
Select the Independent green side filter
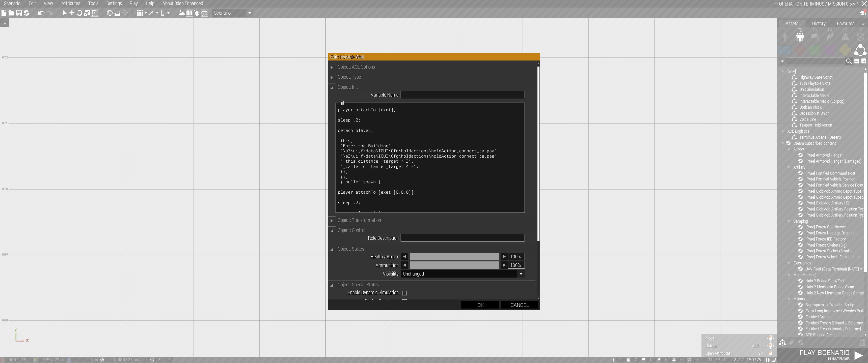[x=815, y=50]
